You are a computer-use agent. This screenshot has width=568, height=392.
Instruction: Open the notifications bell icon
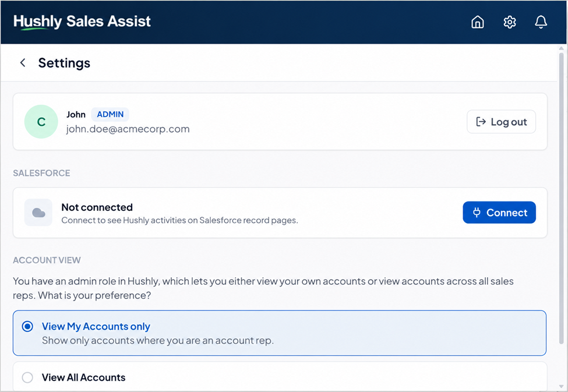pyautogui.click(x=541, y=22)
